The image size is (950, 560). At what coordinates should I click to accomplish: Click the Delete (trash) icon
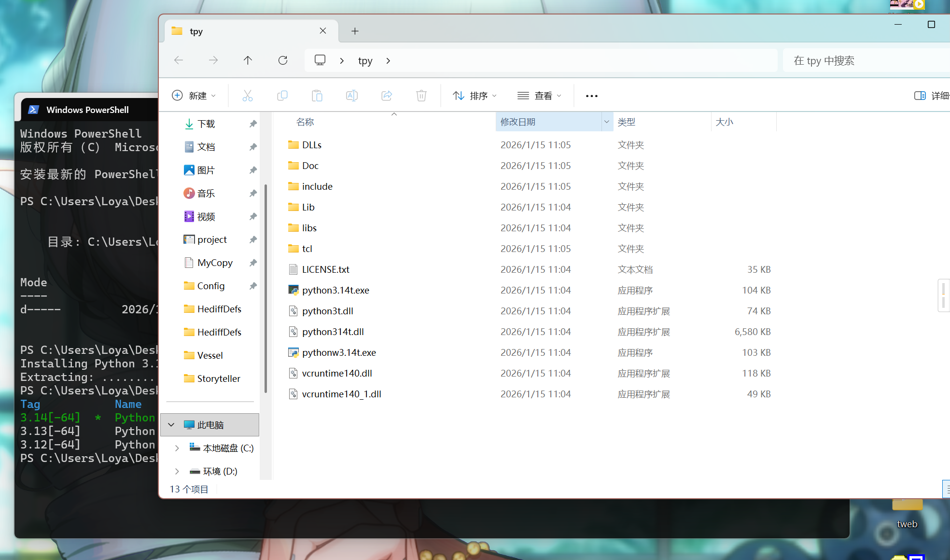click(x=421, y=95)
